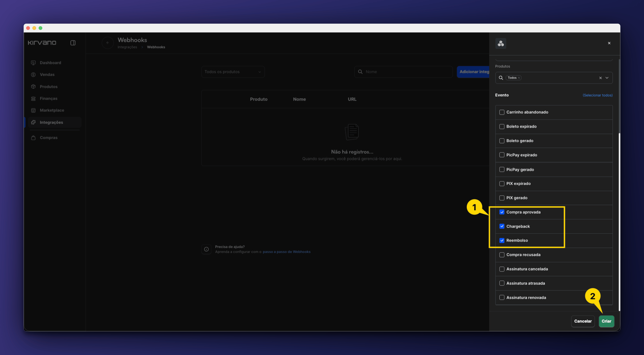
Task: Check Assinatura renovada event
Action: [x=502, y=297]
